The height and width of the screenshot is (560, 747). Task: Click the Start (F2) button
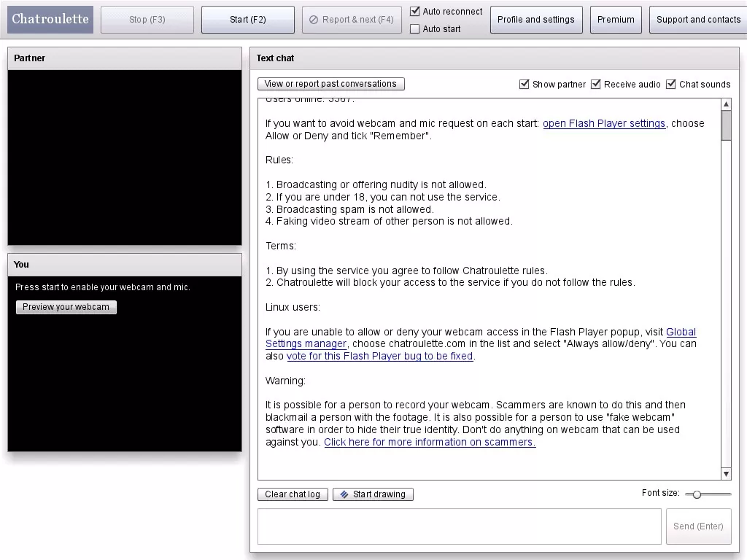(248, 20)
